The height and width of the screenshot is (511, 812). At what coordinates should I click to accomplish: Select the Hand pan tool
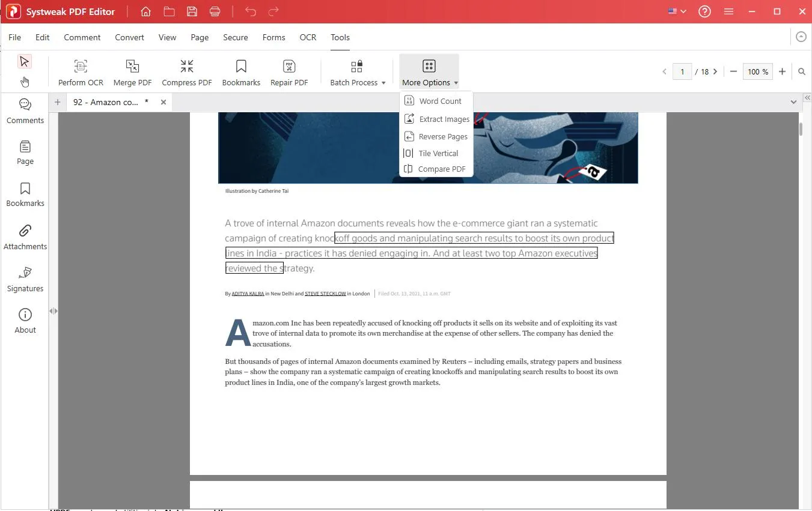24,82
